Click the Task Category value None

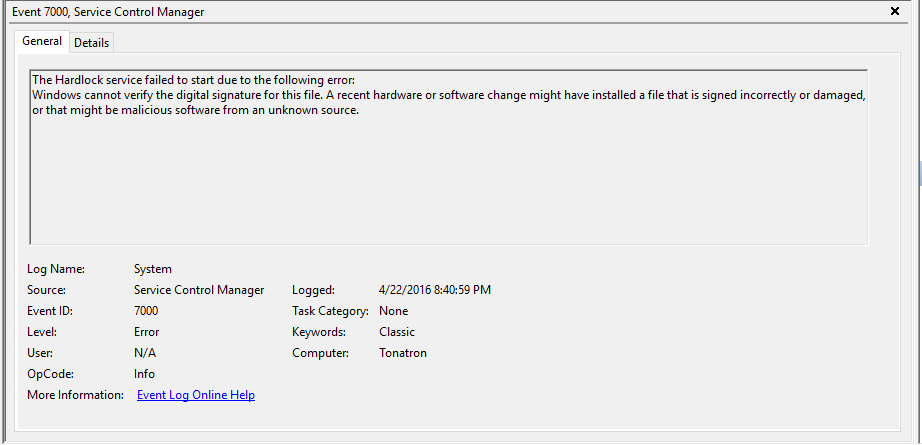tap(393, 311)
